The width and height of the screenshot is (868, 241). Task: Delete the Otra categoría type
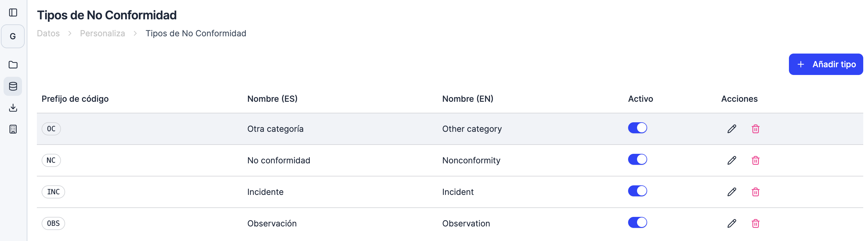tap(755, 129)
